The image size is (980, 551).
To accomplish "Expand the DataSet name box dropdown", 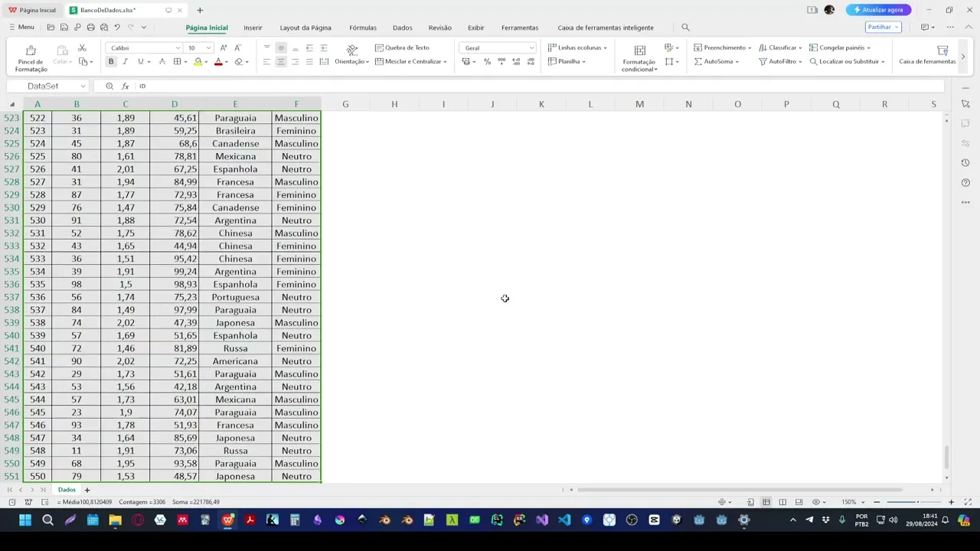I will coord(83,86).
